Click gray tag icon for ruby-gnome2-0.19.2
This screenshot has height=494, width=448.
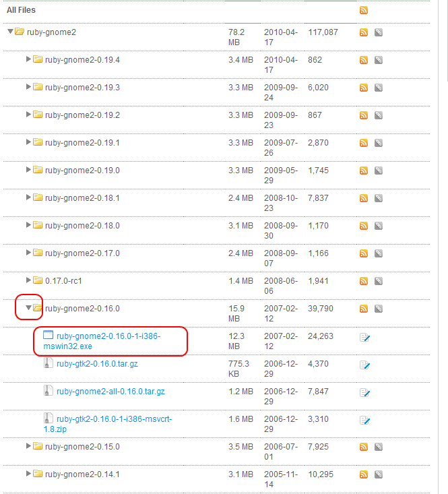click(x=379, y=115)
